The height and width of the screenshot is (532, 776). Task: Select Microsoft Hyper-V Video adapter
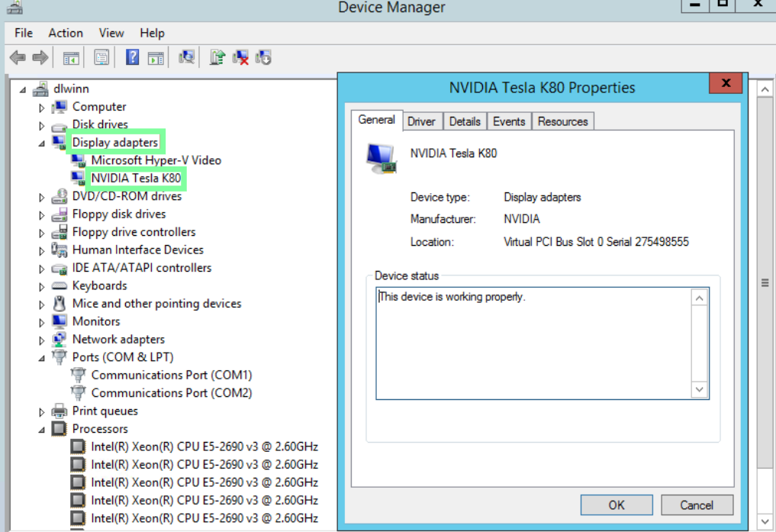(156, 160)
